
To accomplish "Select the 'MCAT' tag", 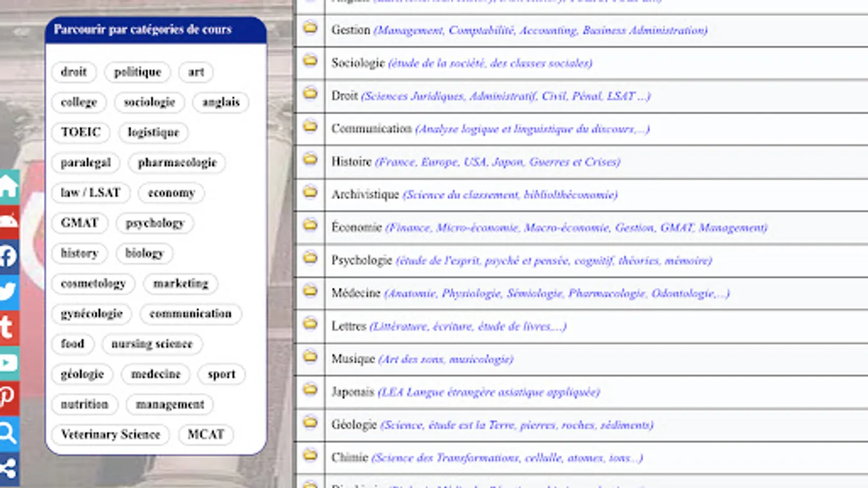I will pyautogui.click(x=206, y=434).
